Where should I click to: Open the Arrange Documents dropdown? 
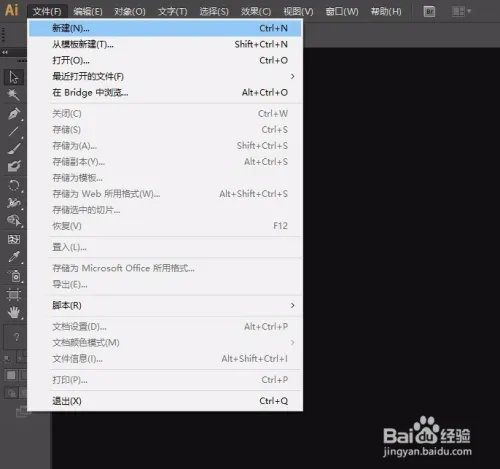pyautogui.click(x=461, y=12)
